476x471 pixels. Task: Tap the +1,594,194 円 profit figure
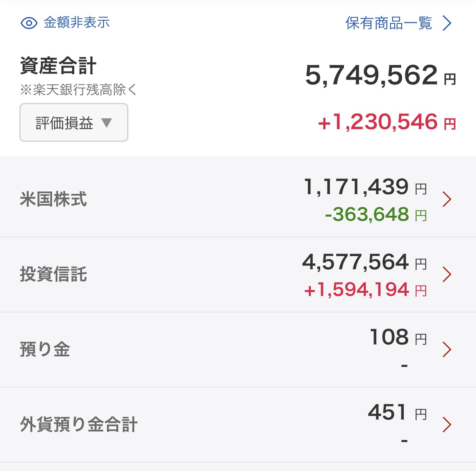pyautogui.click(x=365, y=289)
